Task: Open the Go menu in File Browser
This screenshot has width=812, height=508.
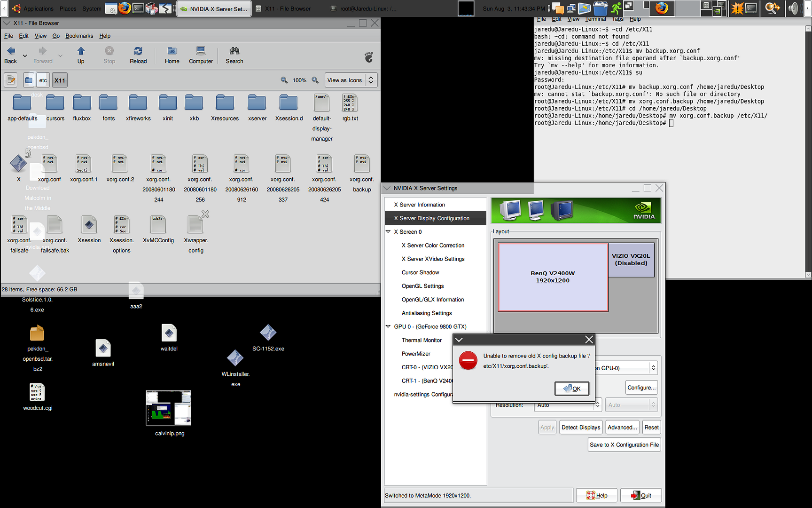Action: point(56,36)
